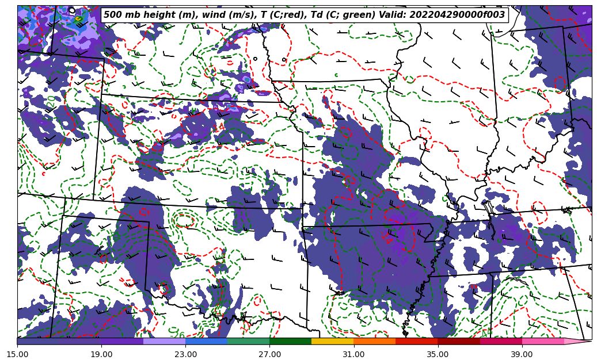Click the bright red colorbar segment
597x364 pixels.
[x=416, y=341]
